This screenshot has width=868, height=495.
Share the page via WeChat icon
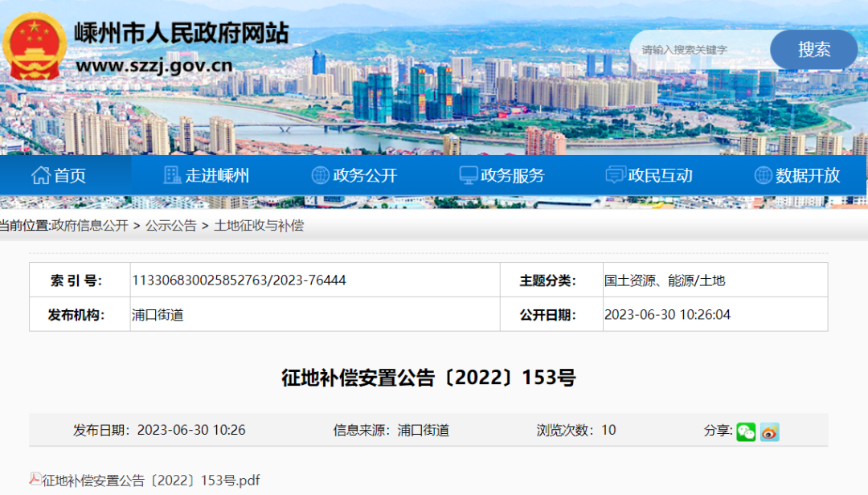tap(746, 432)
